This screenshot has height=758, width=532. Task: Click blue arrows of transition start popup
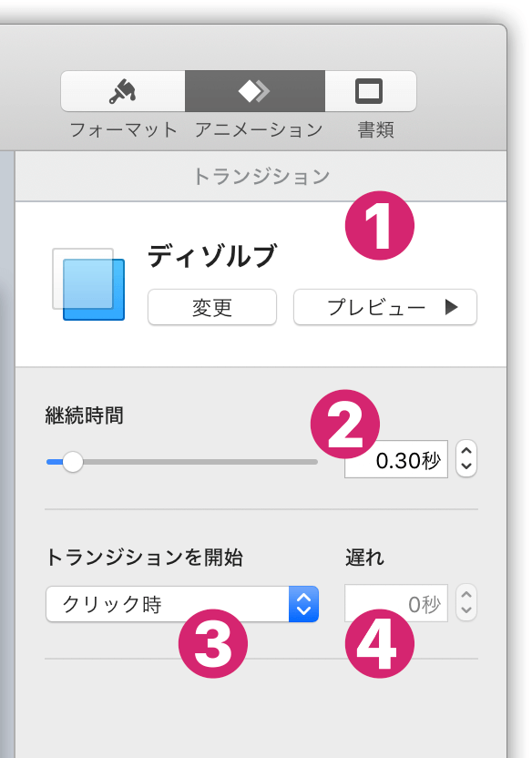(x=304, y=604)
